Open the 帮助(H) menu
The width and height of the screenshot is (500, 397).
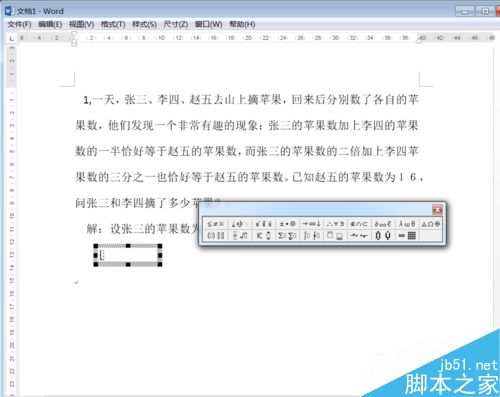tap(242, 24)
